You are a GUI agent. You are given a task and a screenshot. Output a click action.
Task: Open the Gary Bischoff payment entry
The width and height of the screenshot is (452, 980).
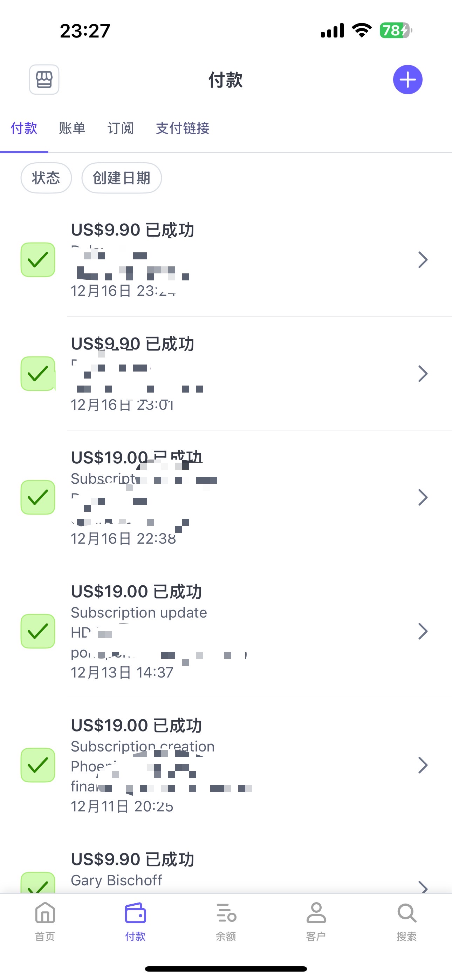[228, 871]
